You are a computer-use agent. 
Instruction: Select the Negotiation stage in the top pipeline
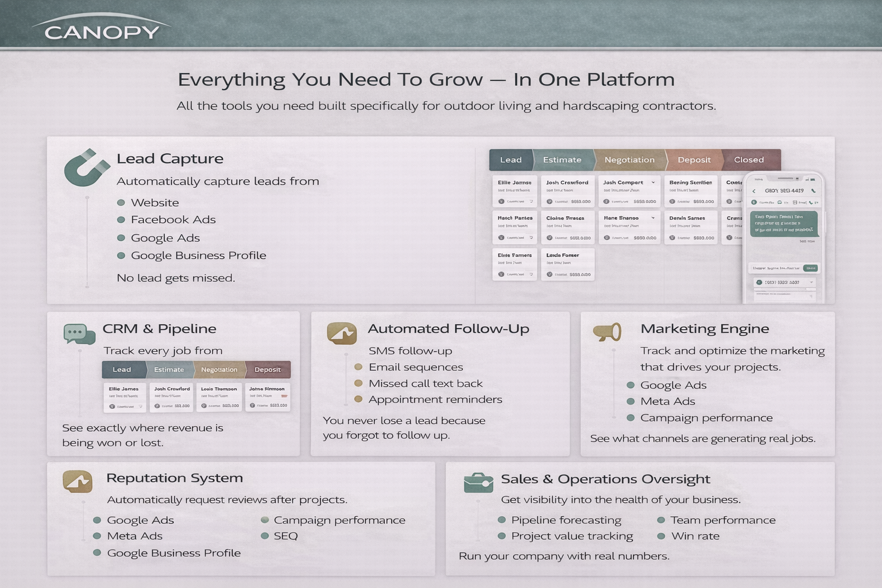click(x=629, y=160)
